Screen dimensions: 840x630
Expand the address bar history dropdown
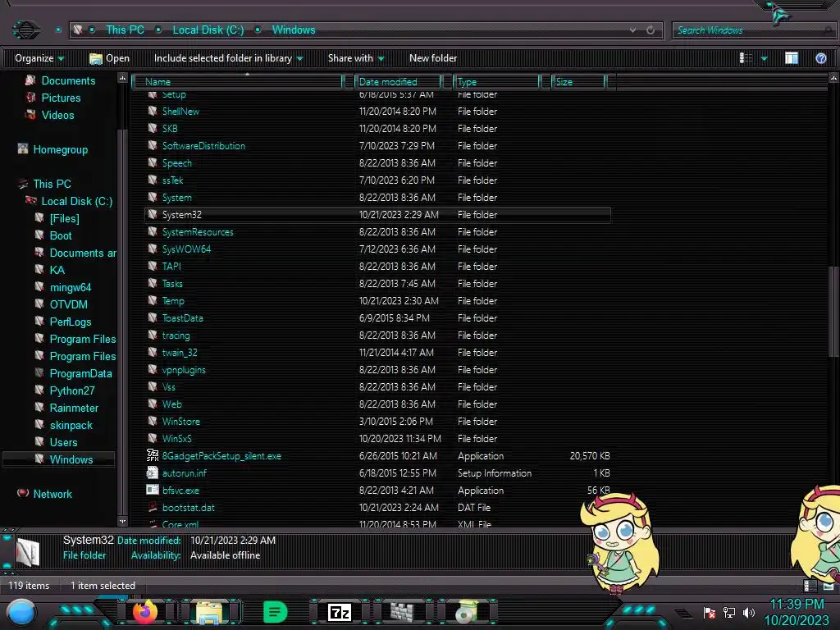632,30
